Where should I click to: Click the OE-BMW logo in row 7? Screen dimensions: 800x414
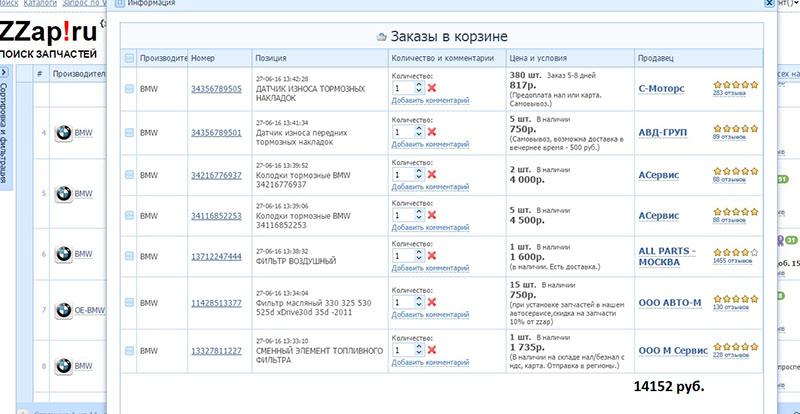pyautogui.click(x=64, y=310)
